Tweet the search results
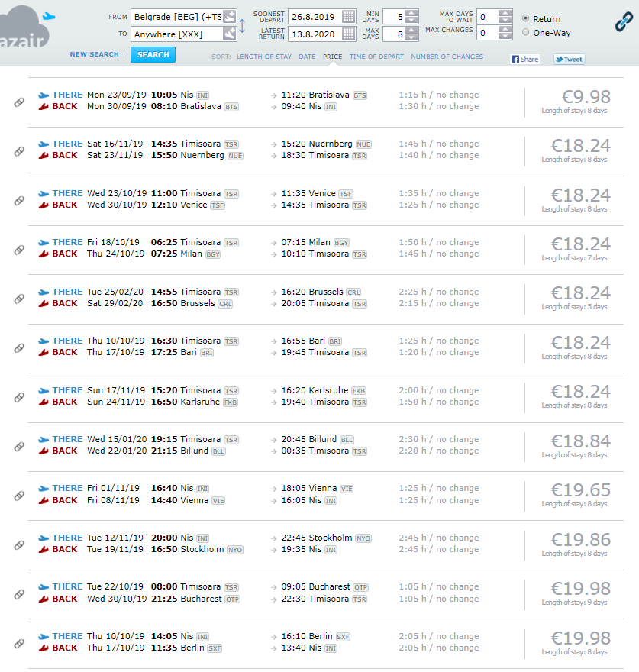The width and height of the screenshot is (639, 672). click(569, 59)
